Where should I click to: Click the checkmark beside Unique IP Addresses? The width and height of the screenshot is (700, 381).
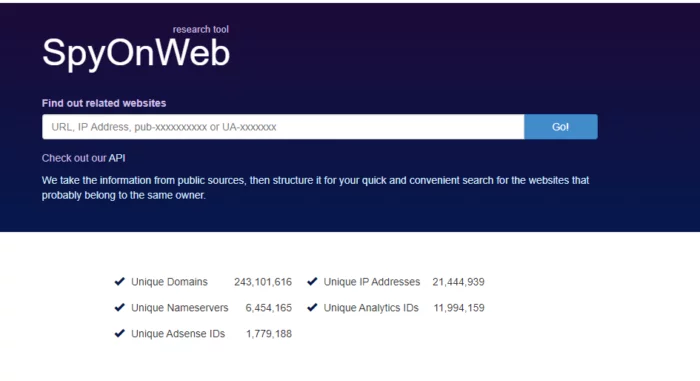click(312, 281)
